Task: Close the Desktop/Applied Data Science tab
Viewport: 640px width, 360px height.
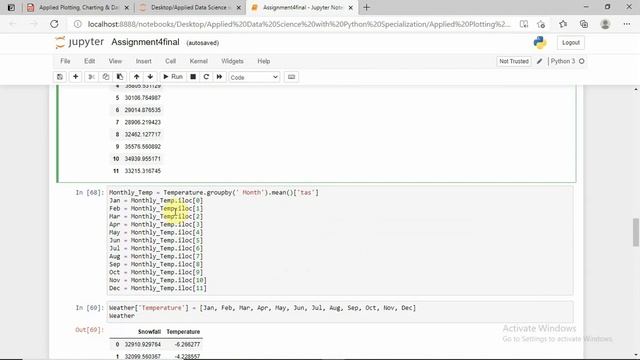Action: point(239,7)
